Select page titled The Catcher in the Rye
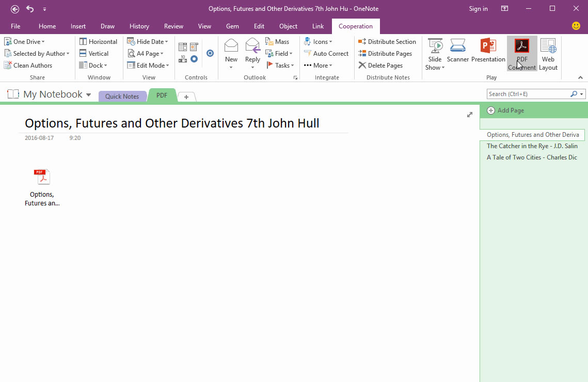This screenshot has height=382, width=588. 532,146
